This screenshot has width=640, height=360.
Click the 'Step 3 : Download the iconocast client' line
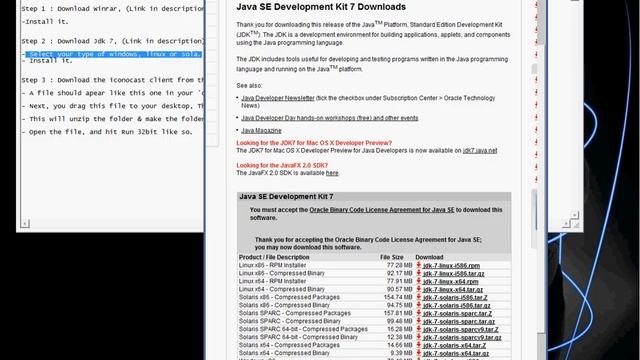pyautogui.click(x=113, y=80)
